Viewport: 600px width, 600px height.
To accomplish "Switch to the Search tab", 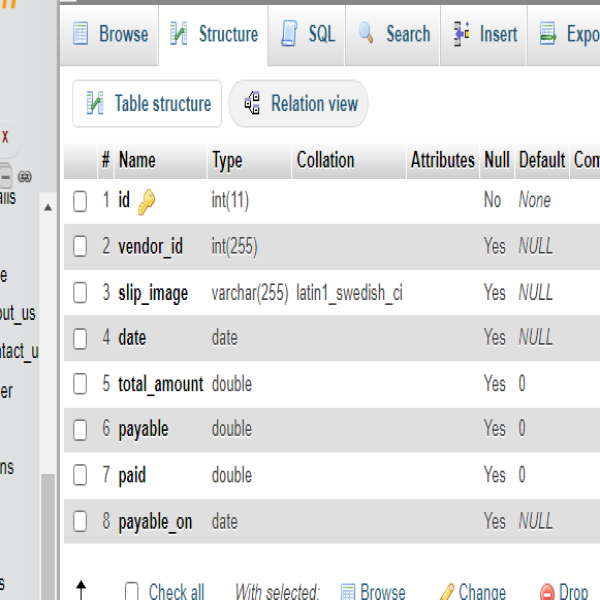I will [x=395, y=35].
